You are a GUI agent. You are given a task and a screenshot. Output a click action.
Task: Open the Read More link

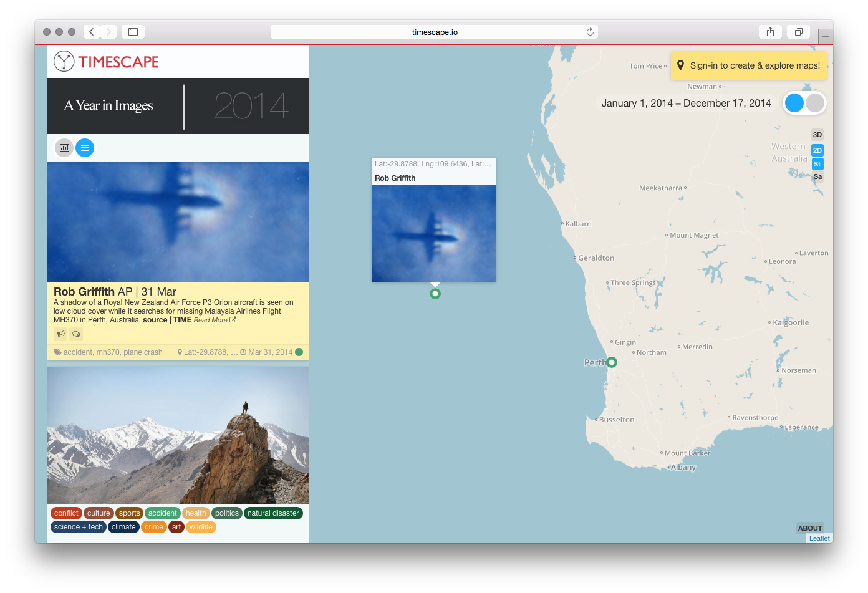(x=215, y=321)
